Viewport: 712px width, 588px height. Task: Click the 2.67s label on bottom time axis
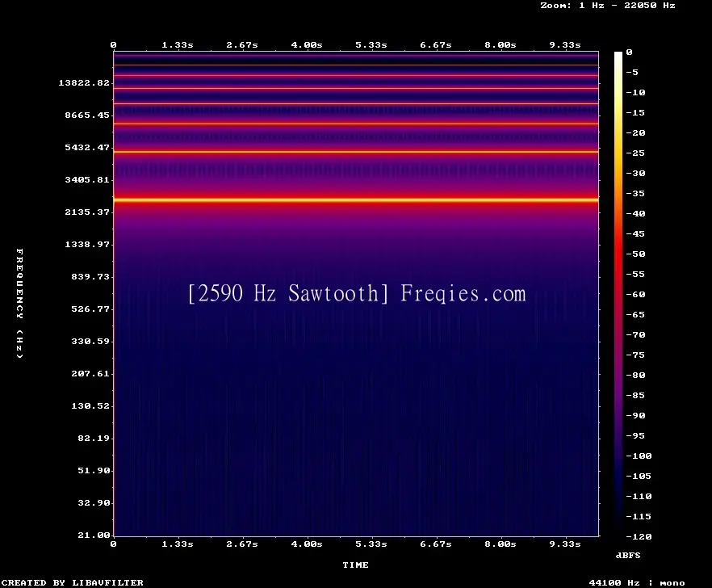pos(242,544)
